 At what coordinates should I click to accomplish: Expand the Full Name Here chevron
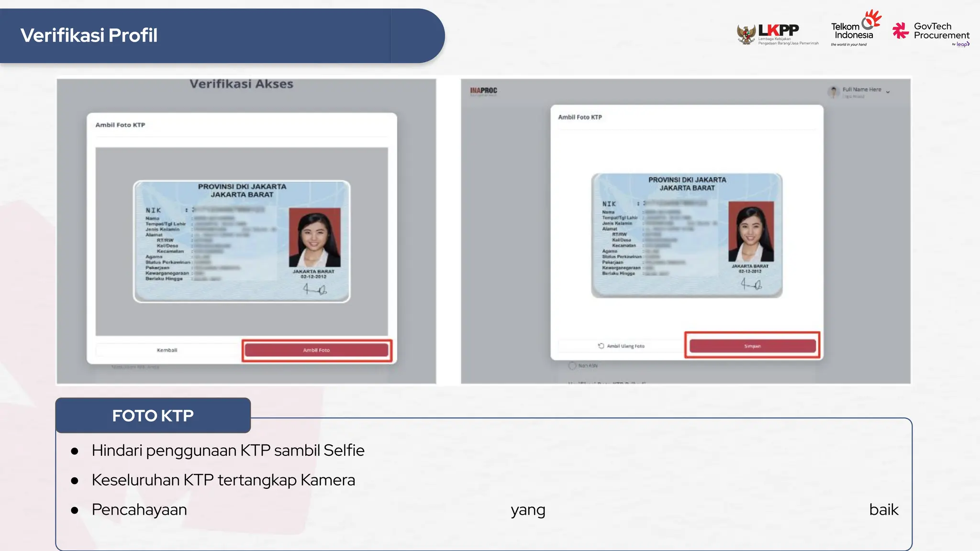[x=888, y=92]
